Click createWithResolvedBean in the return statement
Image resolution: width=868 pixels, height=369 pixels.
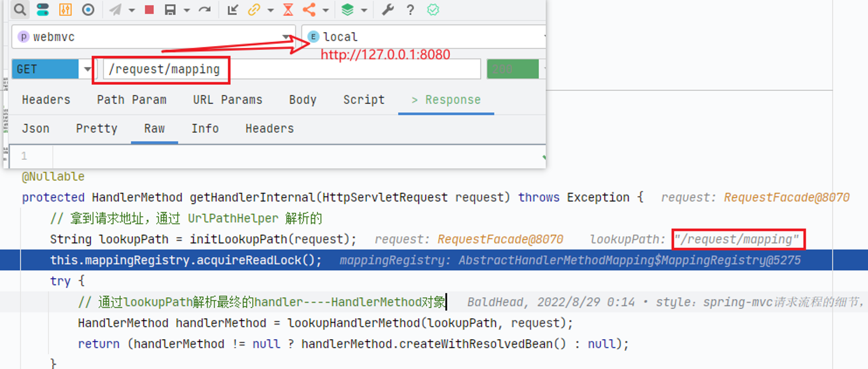coord(476,344)
